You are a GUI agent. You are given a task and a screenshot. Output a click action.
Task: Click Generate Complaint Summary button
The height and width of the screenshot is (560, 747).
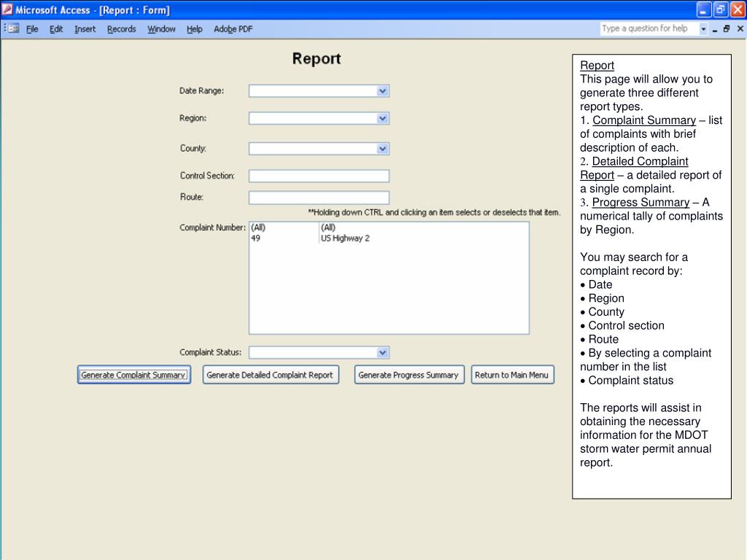134,375
